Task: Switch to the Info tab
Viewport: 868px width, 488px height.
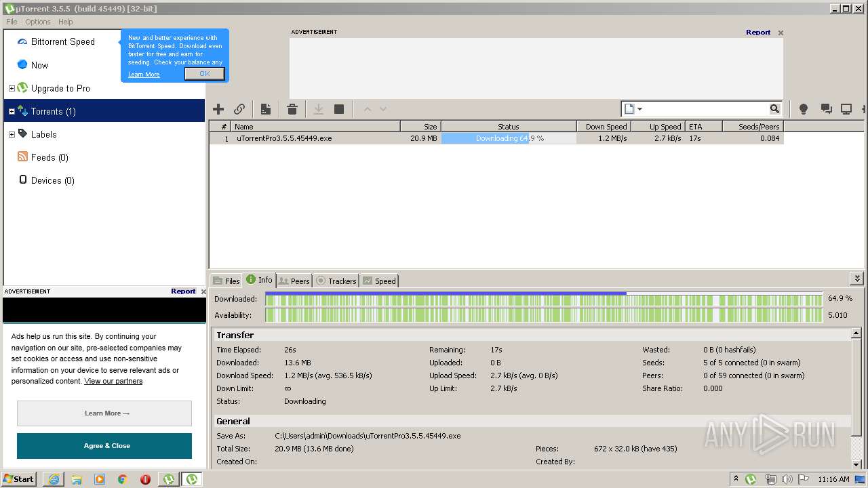Action: (x=259, y=280)
